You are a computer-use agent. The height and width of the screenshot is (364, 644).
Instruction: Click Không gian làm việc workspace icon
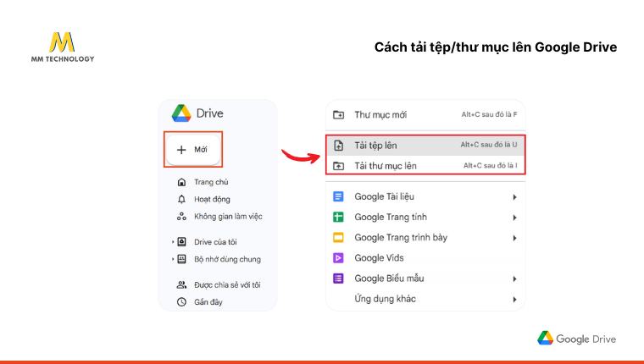(x=181, y=217)
